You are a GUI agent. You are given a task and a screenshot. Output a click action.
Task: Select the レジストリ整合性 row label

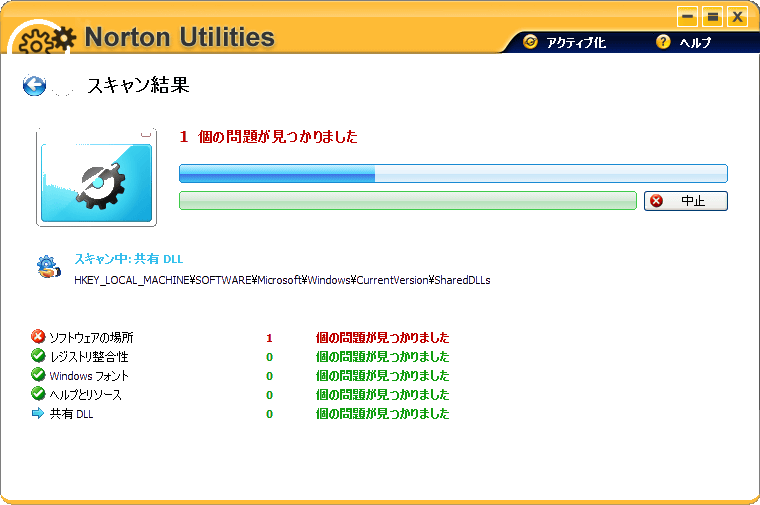(x=89, y=357)
